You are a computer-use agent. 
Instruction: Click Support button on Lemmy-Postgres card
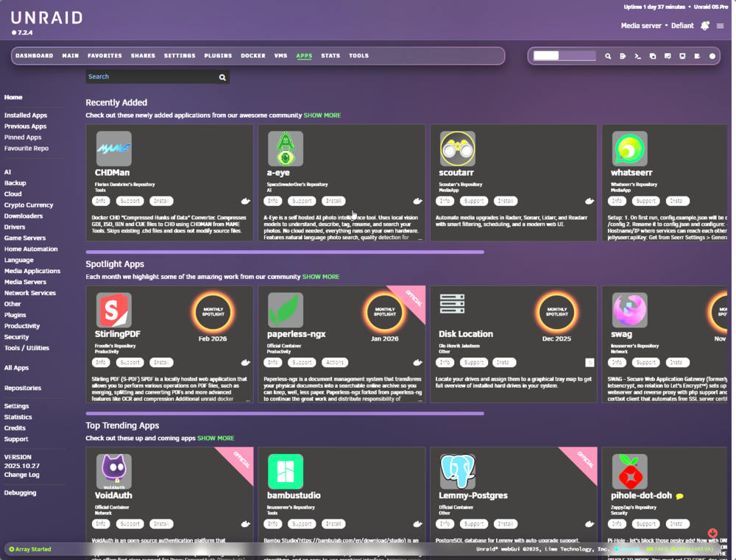(x=473, y=524)
